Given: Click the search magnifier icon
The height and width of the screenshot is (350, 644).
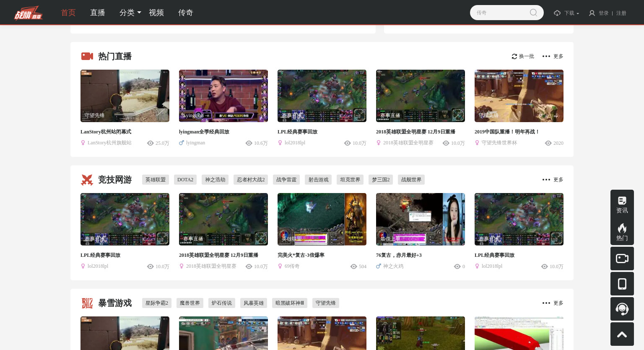Looking at the screenshot, I should [x=533, y=13].
